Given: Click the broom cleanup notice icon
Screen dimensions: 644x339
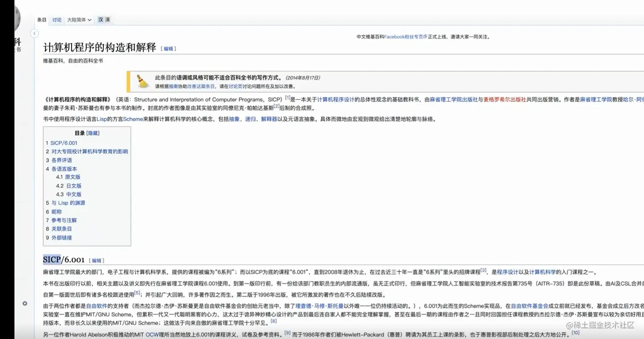Looking at the screenshot, I should 142,81.
